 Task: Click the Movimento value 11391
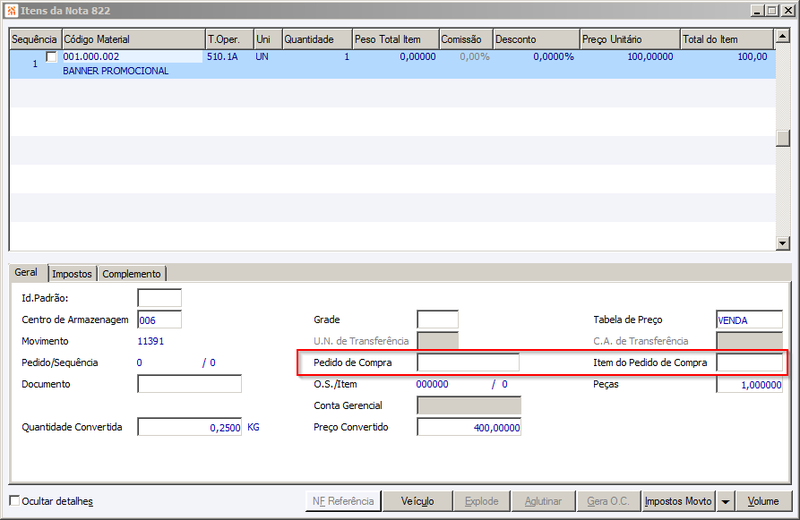click(151, 341)
